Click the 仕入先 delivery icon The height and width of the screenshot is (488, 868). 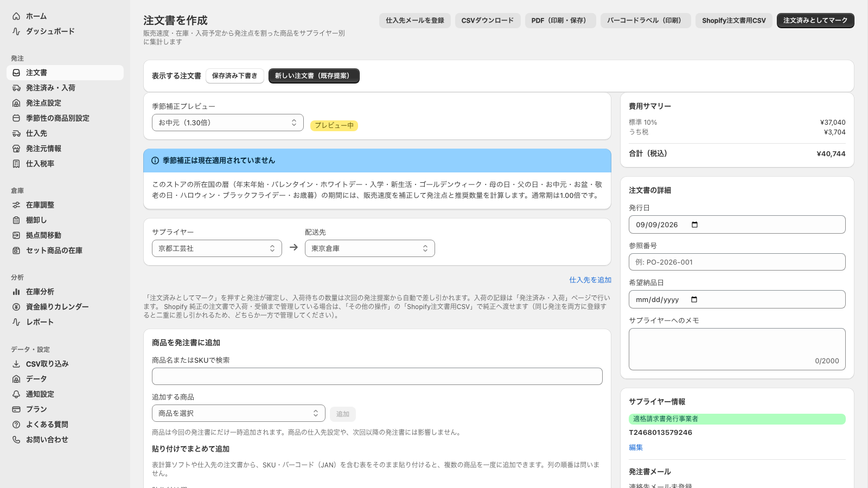click(x=16, y=133)
